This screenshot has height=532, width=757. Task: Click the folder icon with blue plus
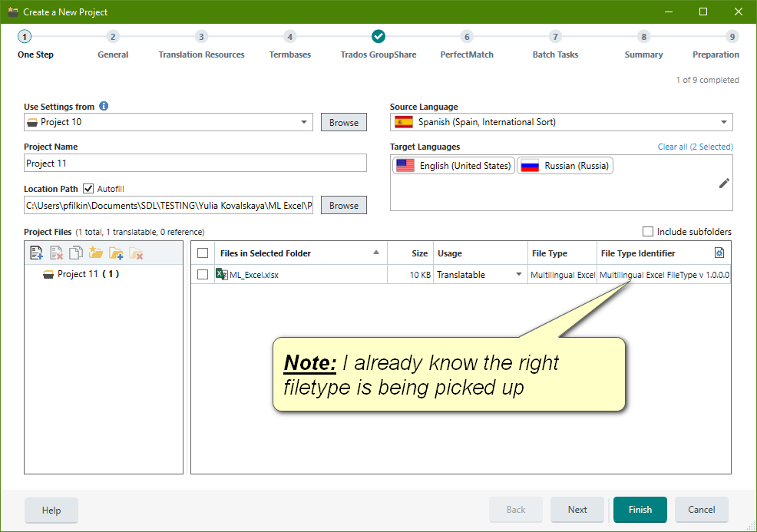pyautogui.click(x=116, y=253)
